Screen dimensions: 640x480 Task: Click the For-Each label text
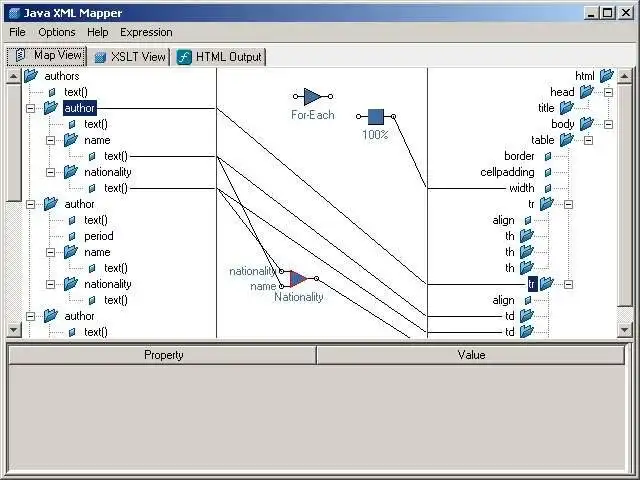pos(313,115)
